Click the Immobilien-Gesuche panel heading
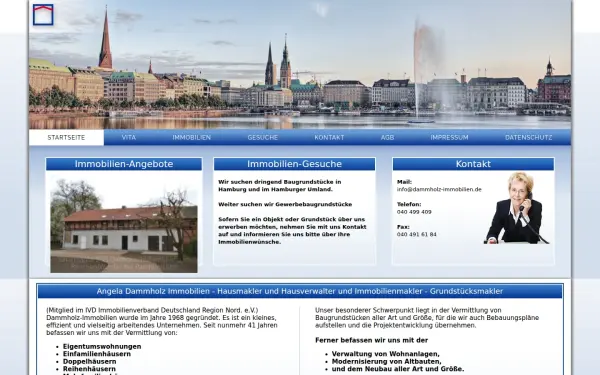 [294, 164]
